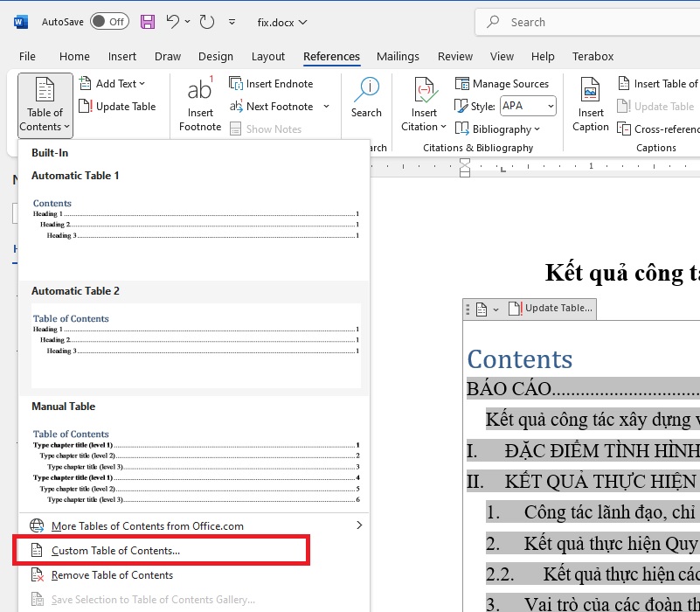Switch to the Layout tab
Viewport: 700px width, 612px height.
(x=268, y=56)
